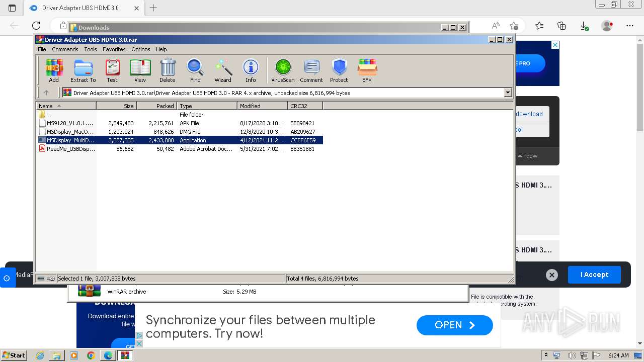This screenshot has height=362, width=644.
Task: Click the key password icon in status bar
Action: pyautogui.click(x=51, y=279)
